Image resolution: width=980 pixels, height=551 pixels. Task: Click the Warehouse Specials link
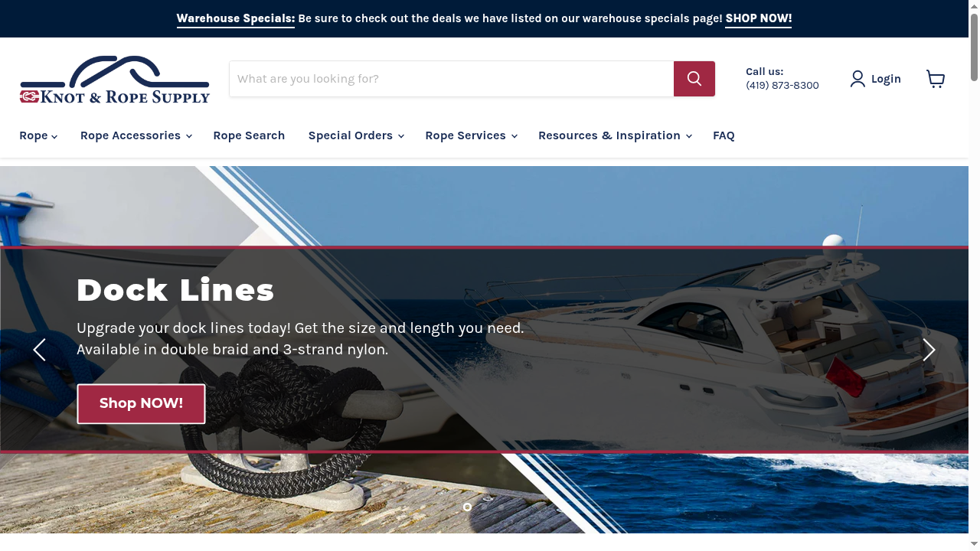point(235,18)
